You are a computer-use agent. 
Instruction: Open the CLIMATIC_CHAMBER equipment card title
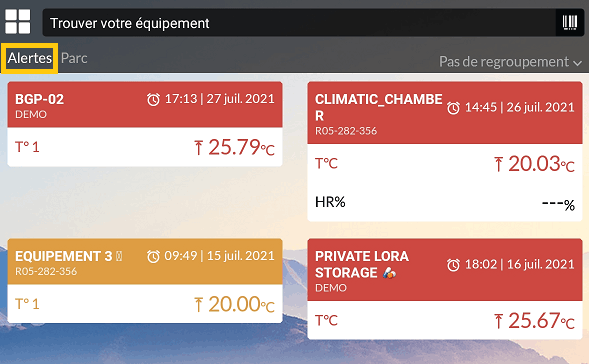point(379,107)
